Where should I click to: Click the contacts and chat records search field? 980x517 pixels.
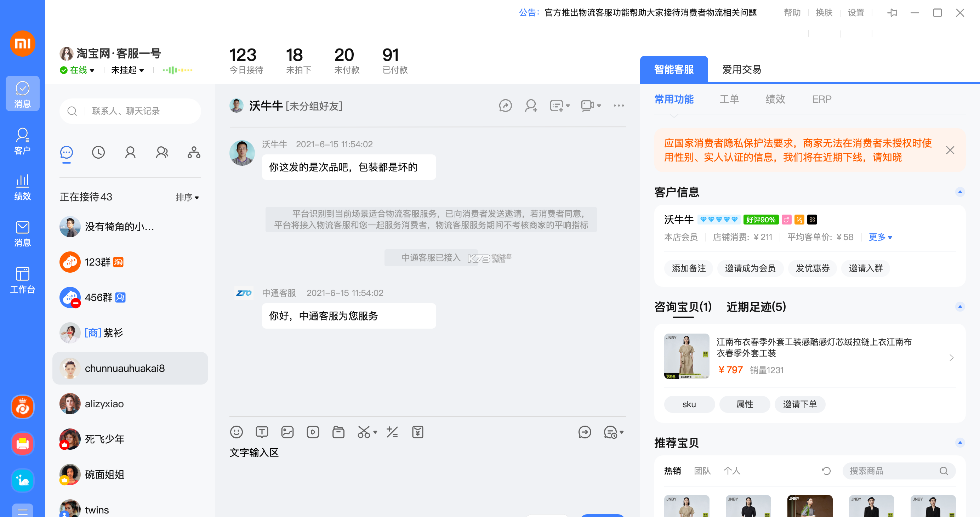tap(130, 111)
